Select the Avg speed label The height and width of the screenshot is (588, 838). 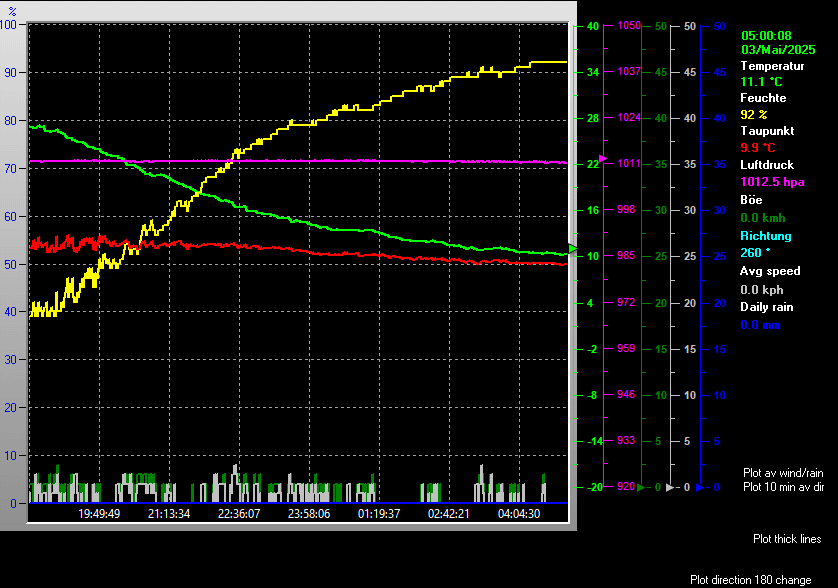[x=770, y=271]
